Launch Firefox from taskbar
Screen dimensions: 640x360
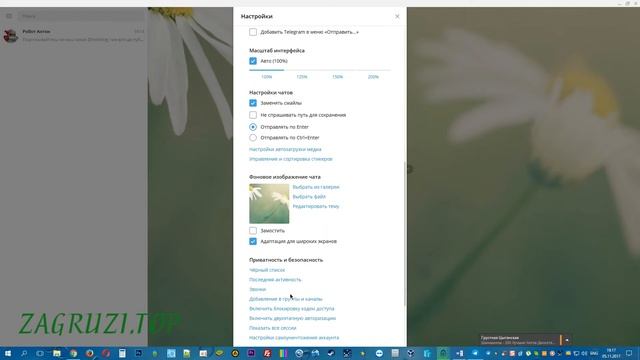coord(90,353)
